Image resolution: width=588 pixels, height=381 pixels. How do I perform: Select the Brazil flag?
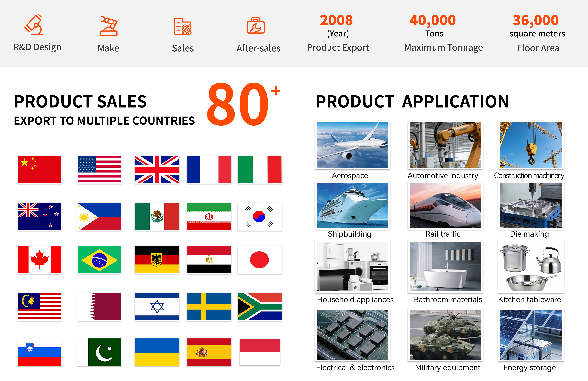point(99,260)
